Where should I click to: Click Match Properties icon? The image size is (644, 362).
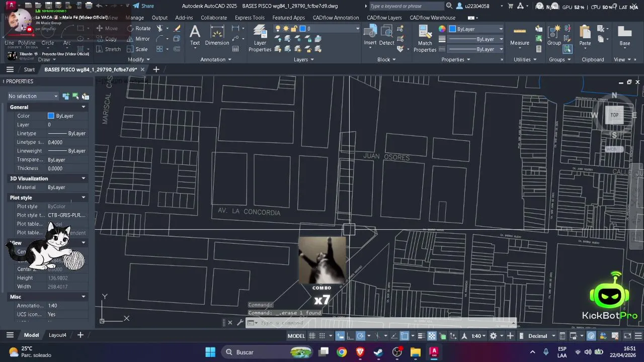coord(425,39)
